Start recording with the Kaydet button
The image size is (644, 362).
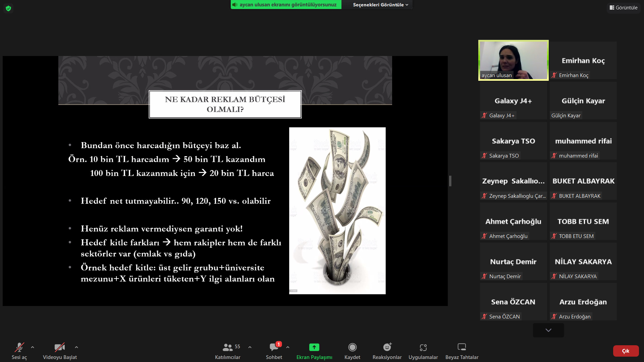click(352, 351)
